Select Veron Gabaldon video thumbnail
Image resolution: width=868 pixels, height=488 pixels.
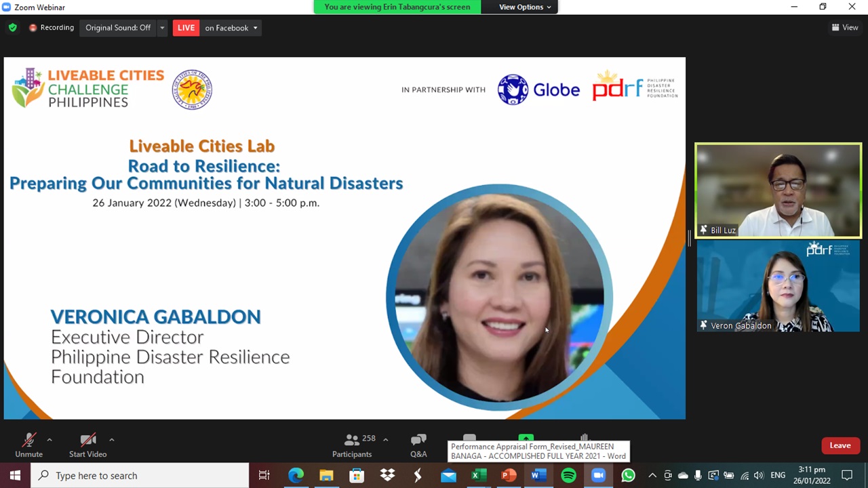778,287
